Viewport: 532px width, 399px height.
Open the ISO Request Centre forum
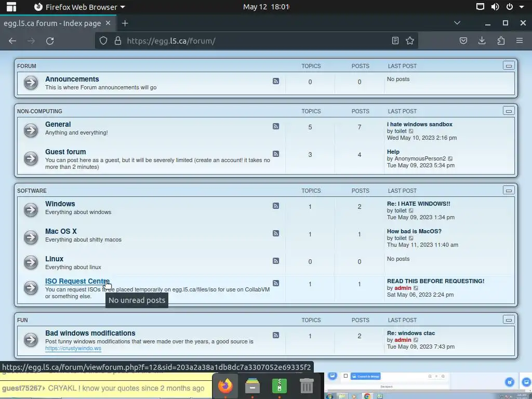[x=77, y=281]
